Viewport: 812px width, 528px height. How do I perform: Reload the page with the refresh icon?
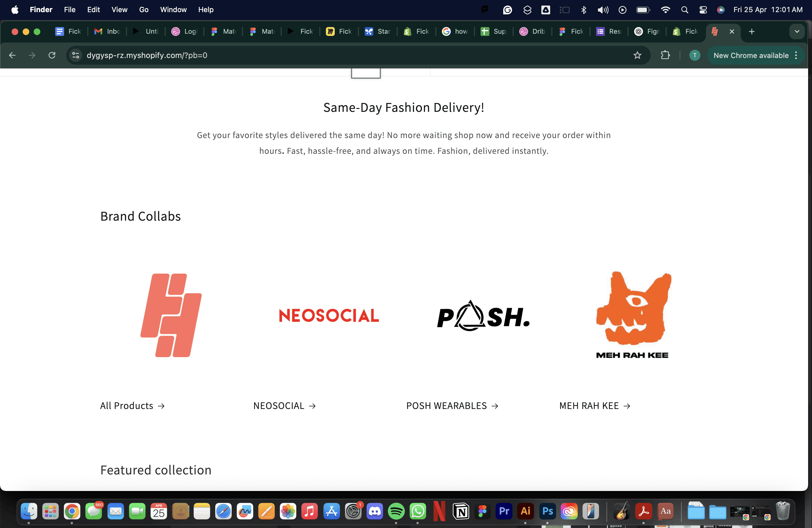coord(52,55)
